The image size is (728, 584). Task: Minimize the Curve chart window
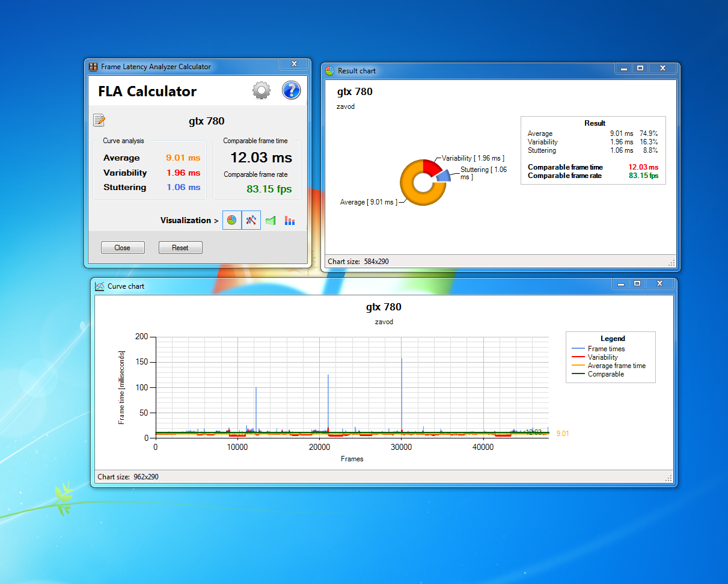(622, 283)
